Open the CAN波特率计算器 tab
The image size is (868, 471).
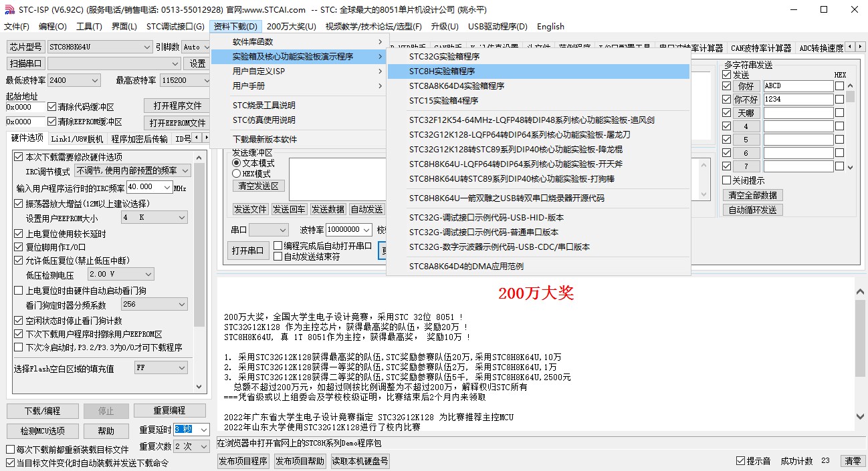click(x=761, y=48)
